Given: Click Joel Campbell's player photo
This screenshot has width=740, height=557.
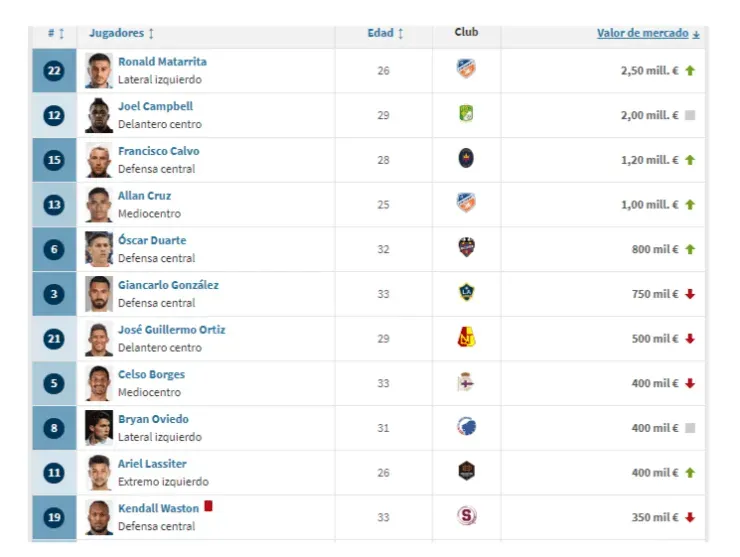Looking at the screenshot, I should tap(99, 115).
